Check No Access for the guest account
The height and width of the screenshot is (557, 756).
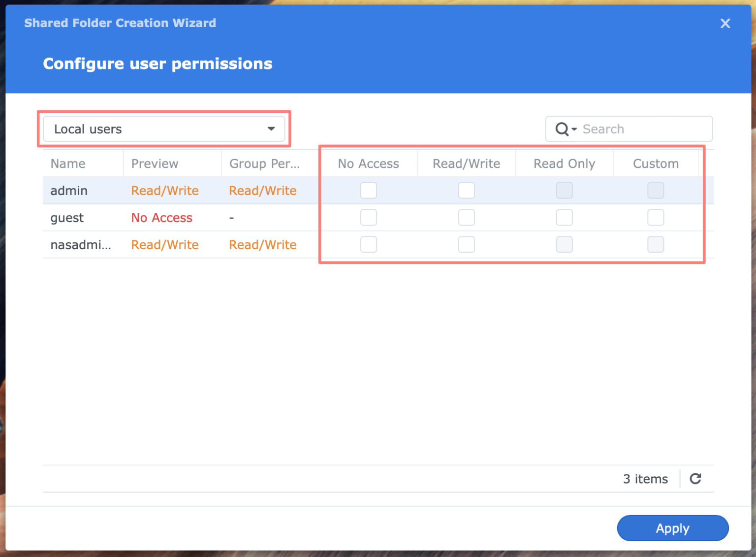coord(368,217)
